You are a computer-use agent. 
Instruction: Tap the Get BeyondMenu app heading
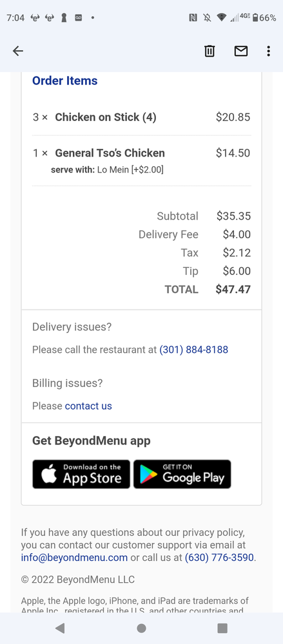tap(92, 441)
